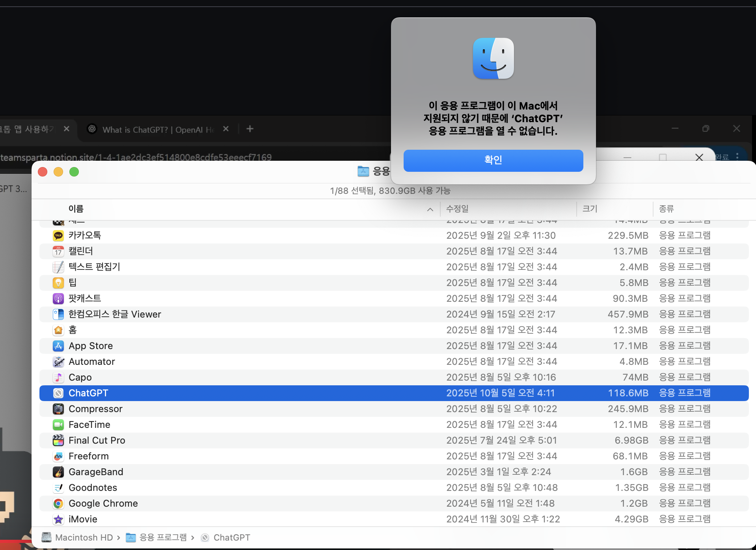Click ChatGPT in the path bar
The width and height of the screenshot is (756, 550).
tap(232, 537)
